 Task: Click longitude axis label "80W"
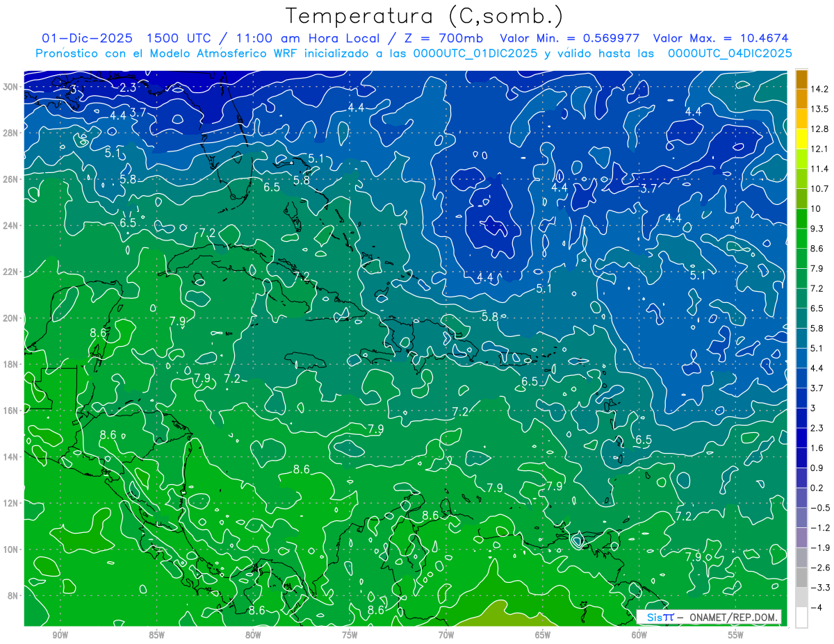[253, 635]
